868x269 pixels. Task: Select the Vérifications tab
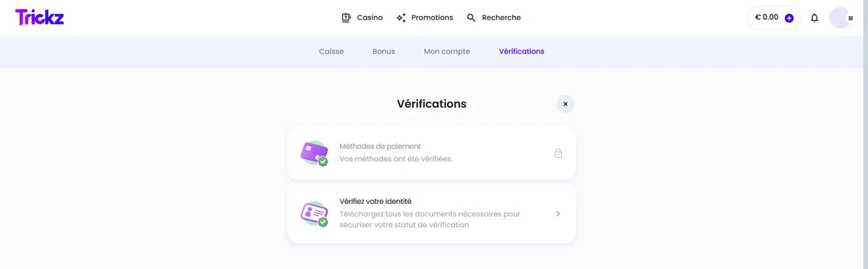(x=522, y=51)
